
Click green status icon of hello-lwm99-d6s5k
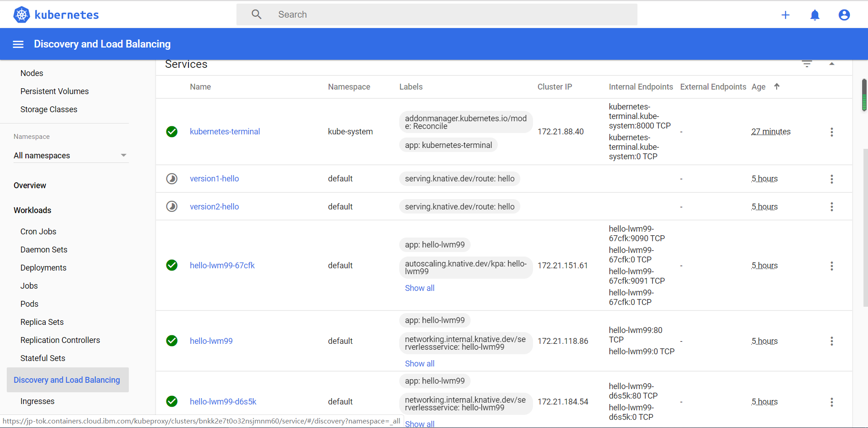(x=172, y=401)
